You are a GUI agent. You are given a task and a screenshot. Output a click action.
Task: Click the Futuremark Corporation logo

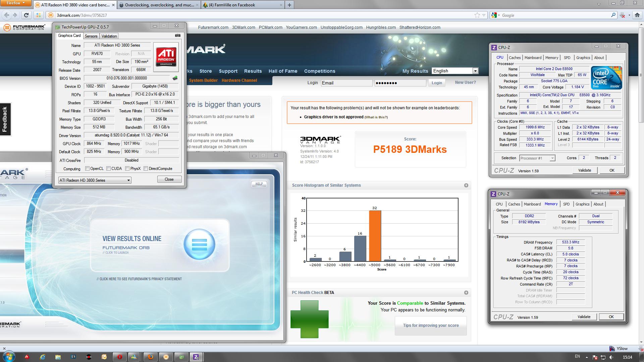(x=24, y=27)
